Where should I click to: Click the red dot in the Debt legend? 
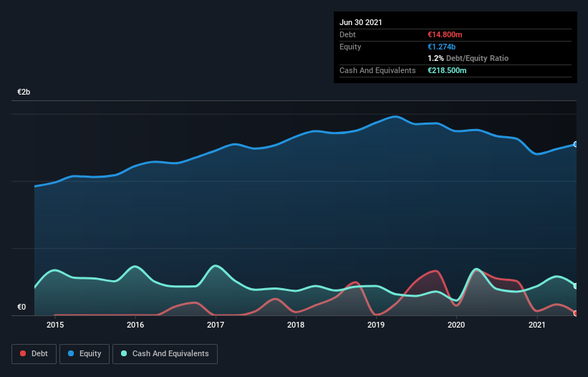24,354
